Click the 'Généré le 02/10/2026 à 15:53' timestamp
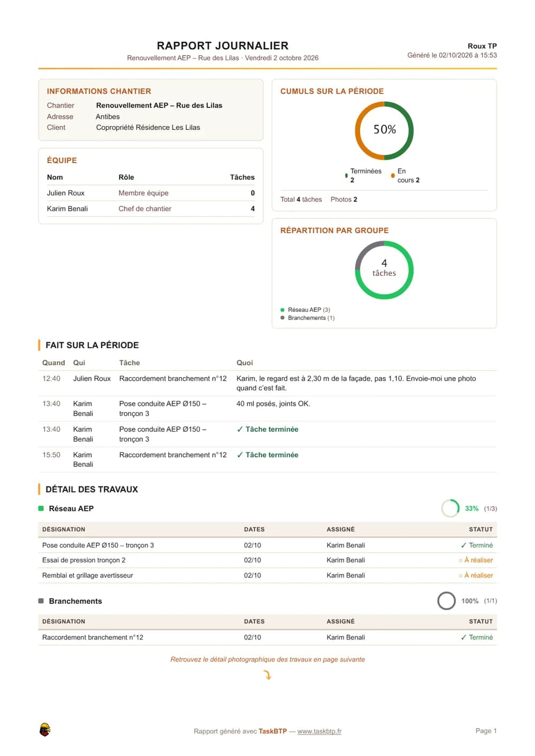This screenshot has width=535, height=756. (452, 55)
